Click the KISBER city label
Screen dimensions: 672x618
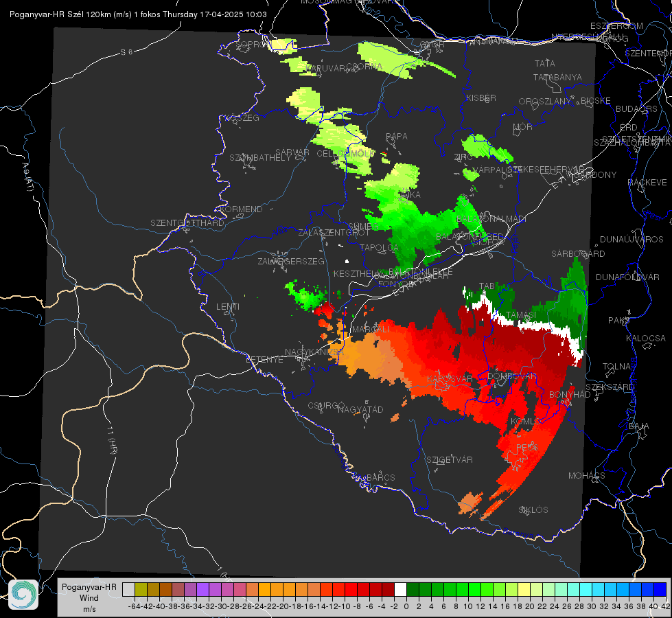point(481,98)
